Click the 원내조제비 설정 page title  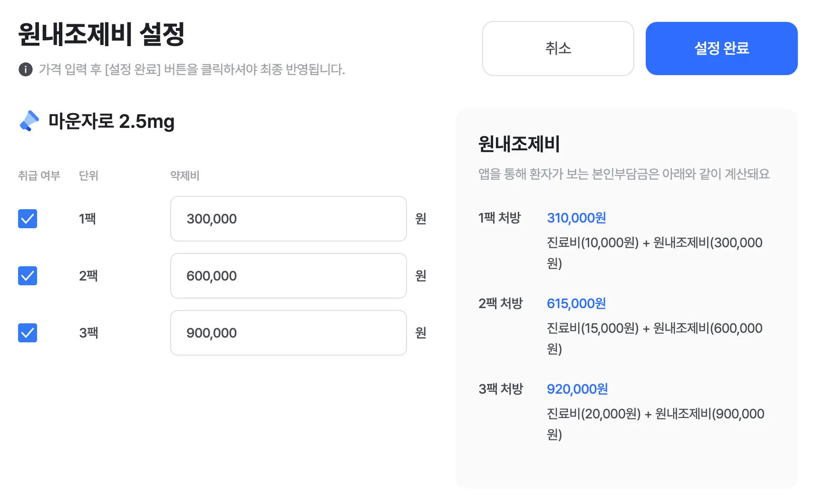click(101, 34)
